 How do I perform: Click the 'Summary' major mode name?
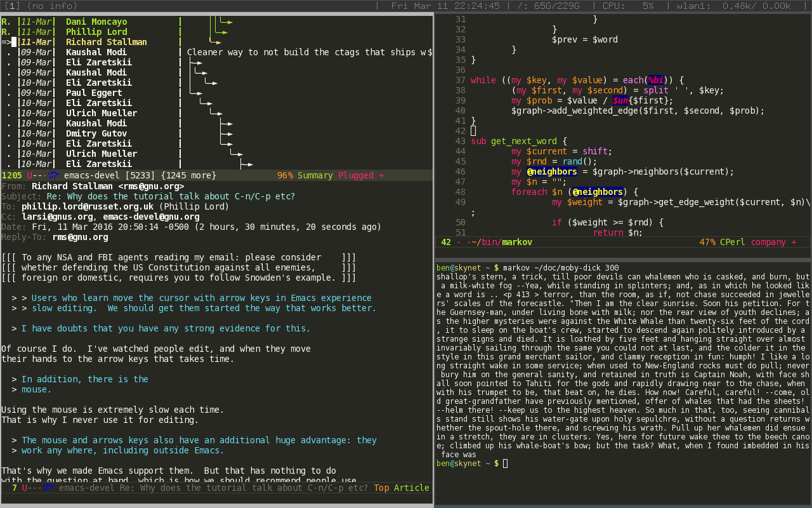315,175
